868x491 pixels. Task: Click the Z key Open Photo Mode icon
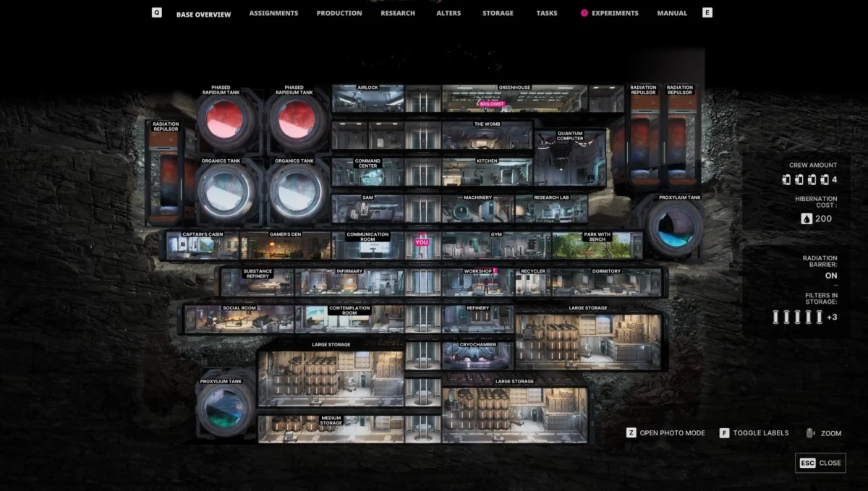point(631,432)
